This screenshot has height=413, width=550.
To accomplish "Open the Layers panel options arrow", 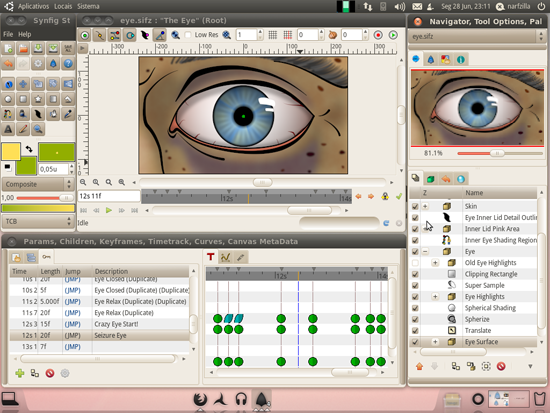I will click(x=530, y=366).
